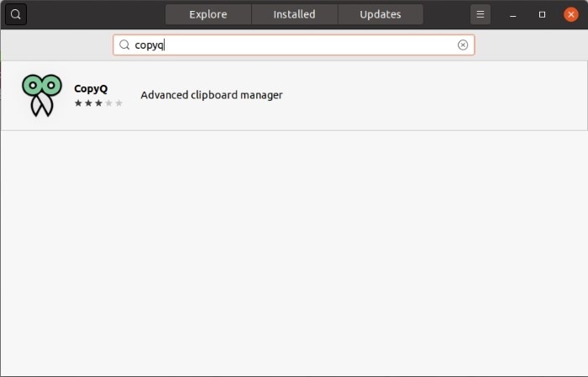The image size is (588, 377).
Task: Switch to the Explore tab
Action: [208, 14]
